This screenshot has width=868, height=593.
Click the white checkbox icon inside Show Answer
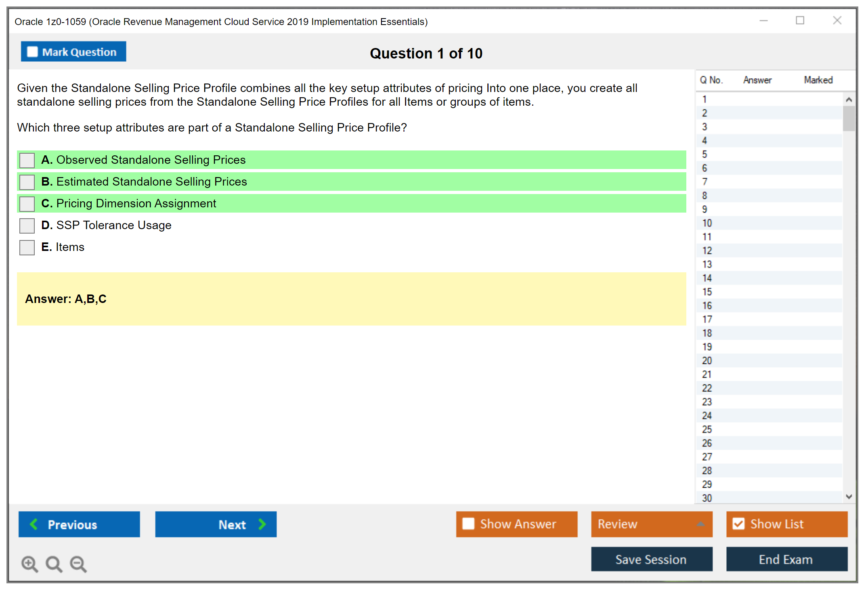point(468,524)
